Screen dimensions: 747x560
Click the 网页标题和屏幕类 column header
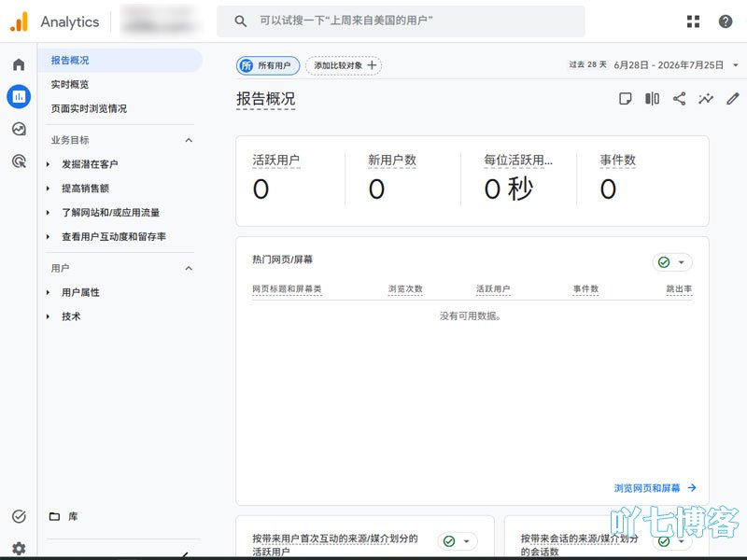pos(287,288)
